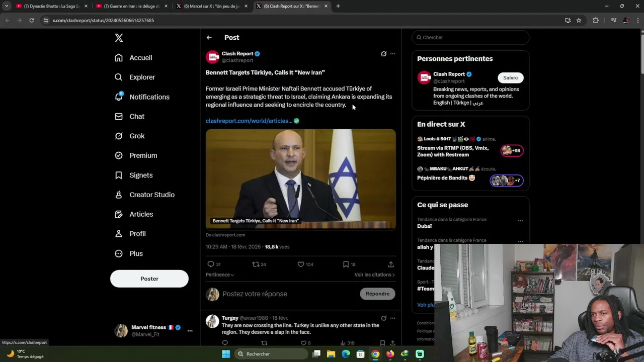Click Suivre for Clash Report
This screenshot has width=644, height=362.
pos(511,78)
